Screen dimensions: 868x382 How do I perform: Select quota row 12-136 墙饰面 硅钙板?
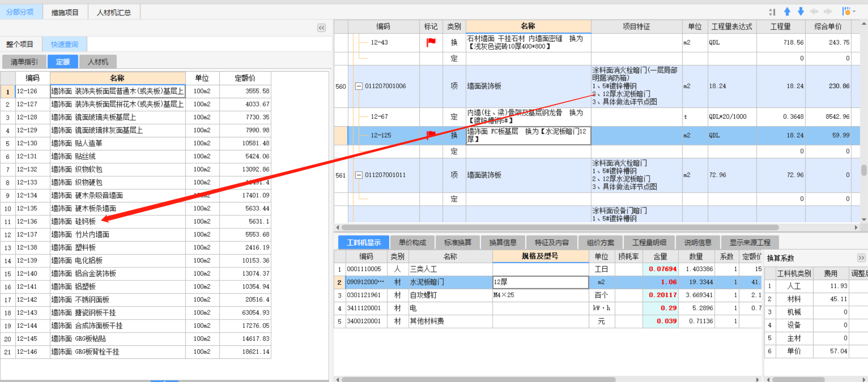click(x=136, y=222)
